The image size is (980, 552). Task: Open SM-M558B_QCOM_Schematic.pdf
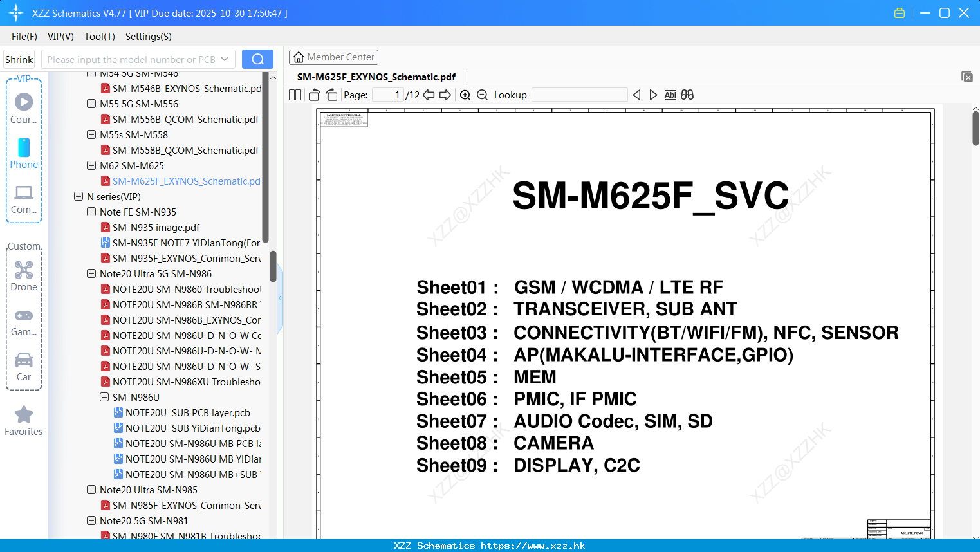(x=185, y=150)
